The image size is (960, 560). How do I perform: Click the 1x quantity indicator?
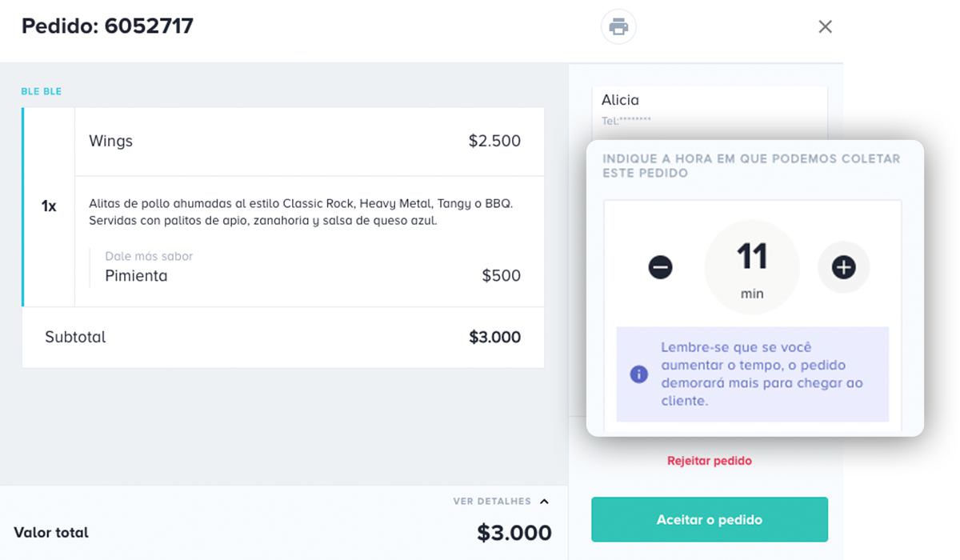pyautogui.click(x=49, y=206)
